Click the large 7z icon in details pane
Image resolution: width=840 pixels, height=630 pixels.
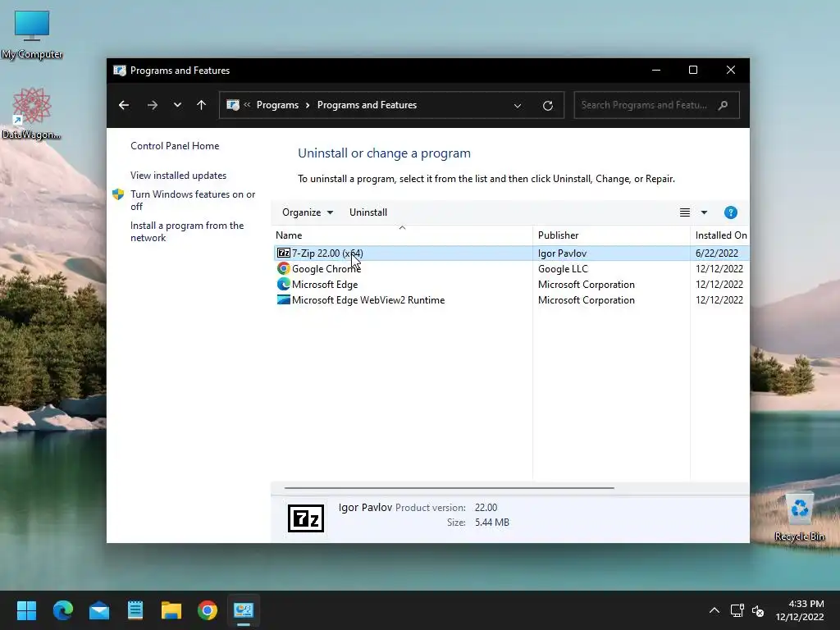point(306,518)
